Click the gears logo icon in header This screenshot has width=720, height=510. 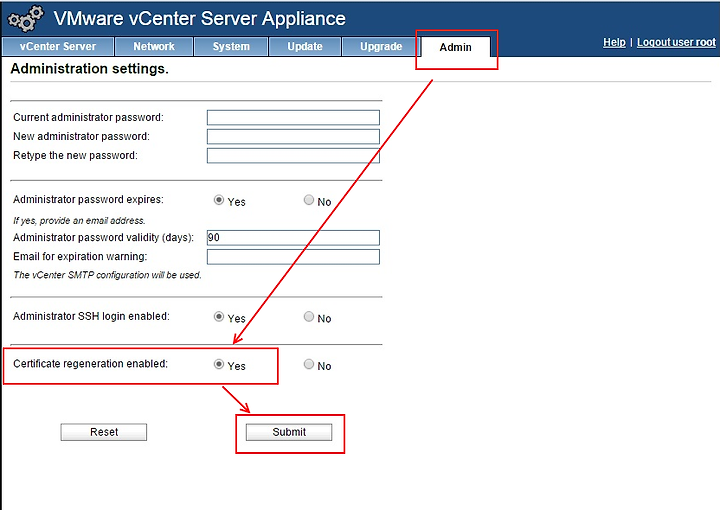coord(26,19)
